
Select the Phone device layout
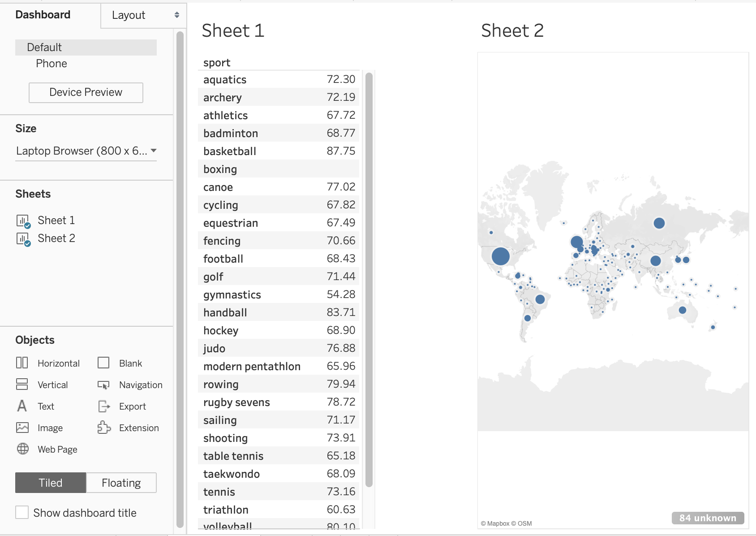coord(51,63)
